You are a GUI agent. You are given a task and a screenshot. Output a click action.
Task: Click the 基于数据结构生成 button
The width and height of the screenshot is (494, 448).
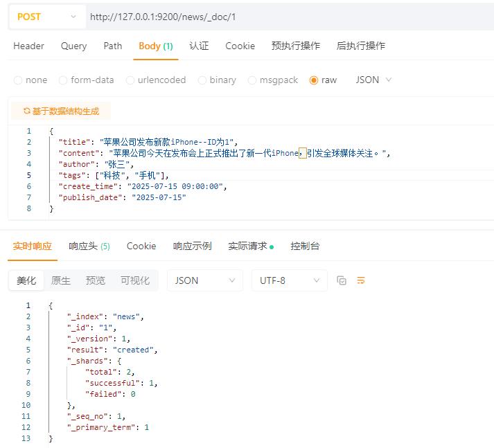coord(61,111)
